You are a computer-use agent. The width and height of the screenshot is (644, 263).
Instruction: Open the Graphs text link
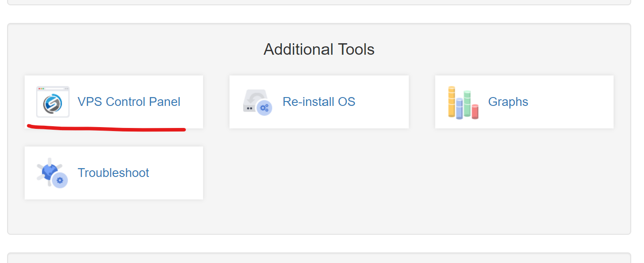(x=508, y=102)
